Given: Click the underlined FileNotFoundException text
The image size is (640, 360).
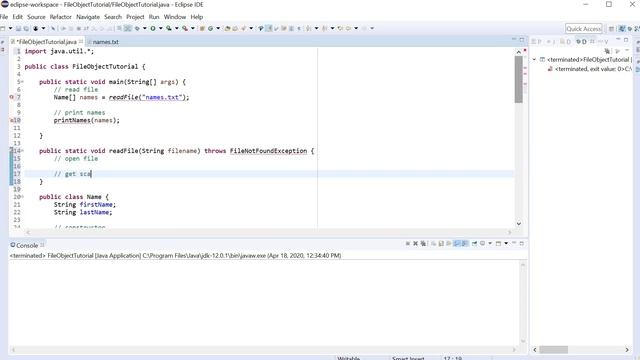Looking at the screenshot, I should (x=268, y=151).
